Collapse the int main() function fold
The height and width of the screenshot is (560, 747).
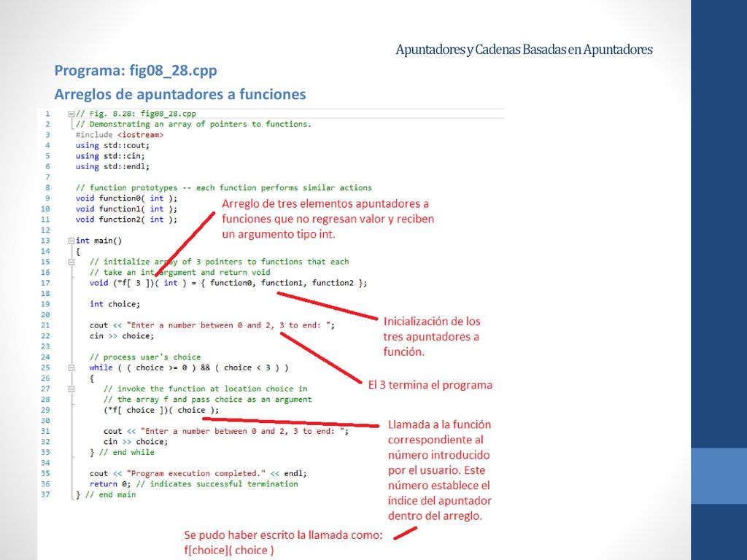71,241
